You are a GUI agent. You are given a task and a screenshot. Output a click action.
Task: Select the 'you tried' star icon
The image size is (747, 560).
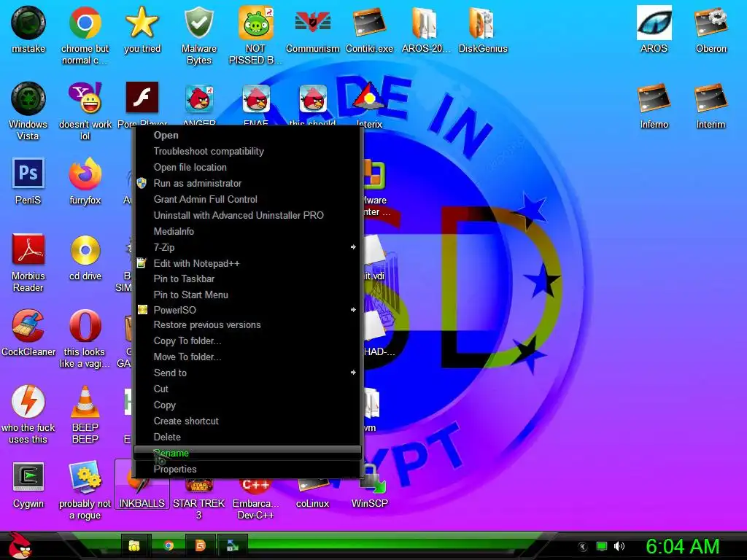point(142,23)
